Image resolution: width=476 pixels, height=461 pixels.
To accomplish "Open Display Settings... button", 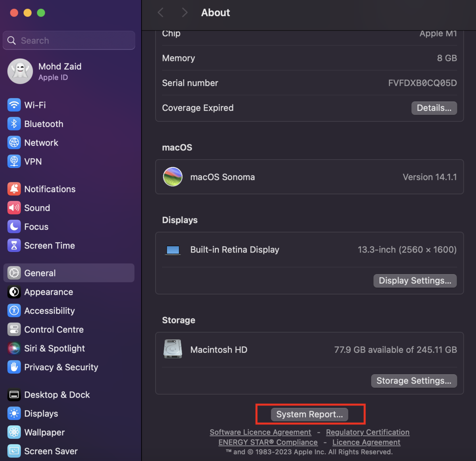I will tap(415, 281).
